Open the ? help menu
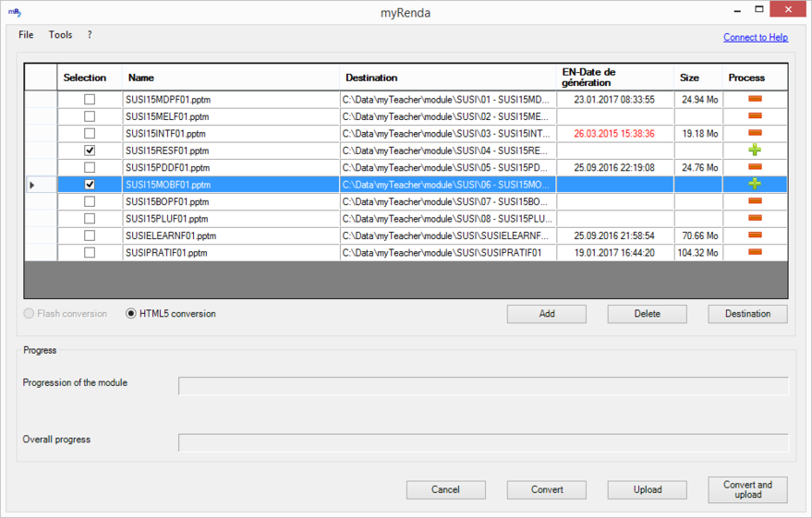 coord(90,35)
